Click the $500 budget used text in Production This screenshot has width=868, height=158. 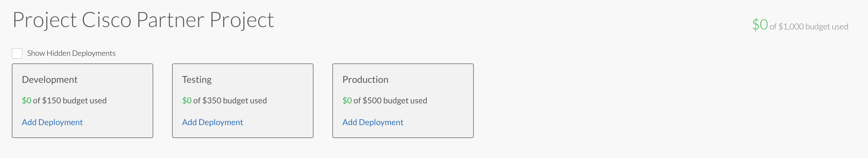[x=390, y=100]
